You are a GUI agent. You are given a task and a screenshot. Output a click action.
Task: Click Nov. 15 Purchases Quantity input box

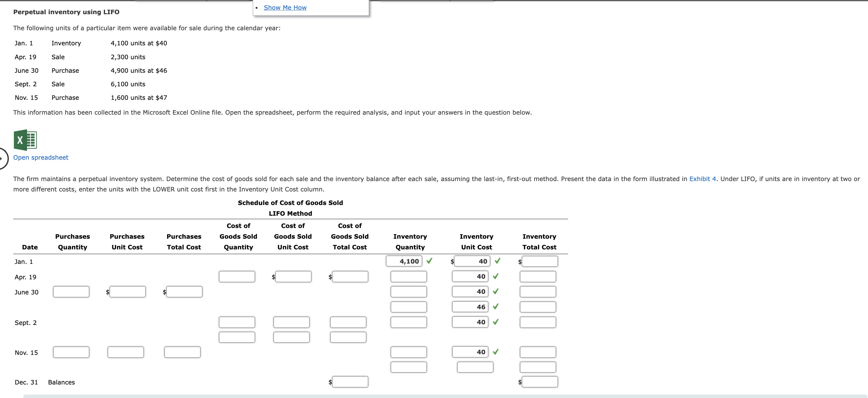(71, 352)
